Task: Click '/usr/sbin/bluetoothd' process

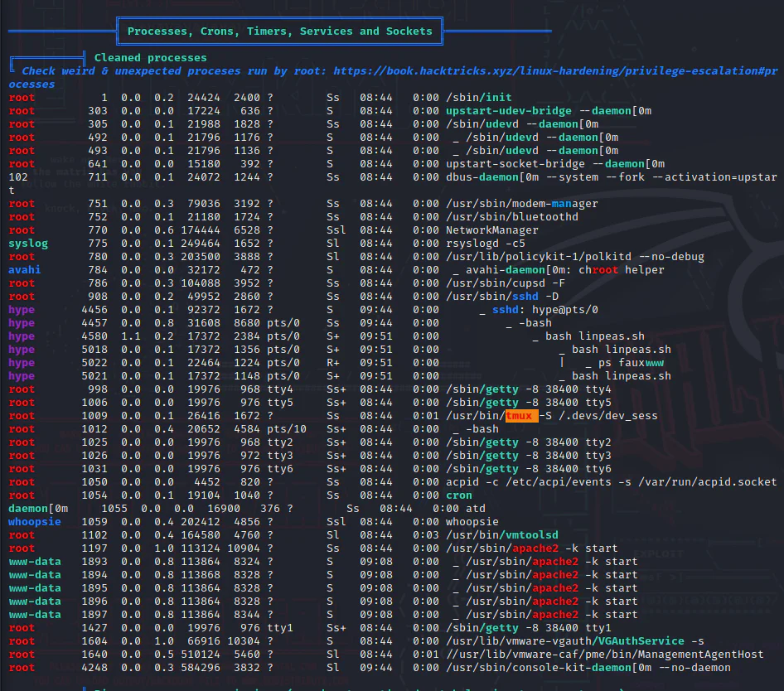Action: click(x=512, y=217)
